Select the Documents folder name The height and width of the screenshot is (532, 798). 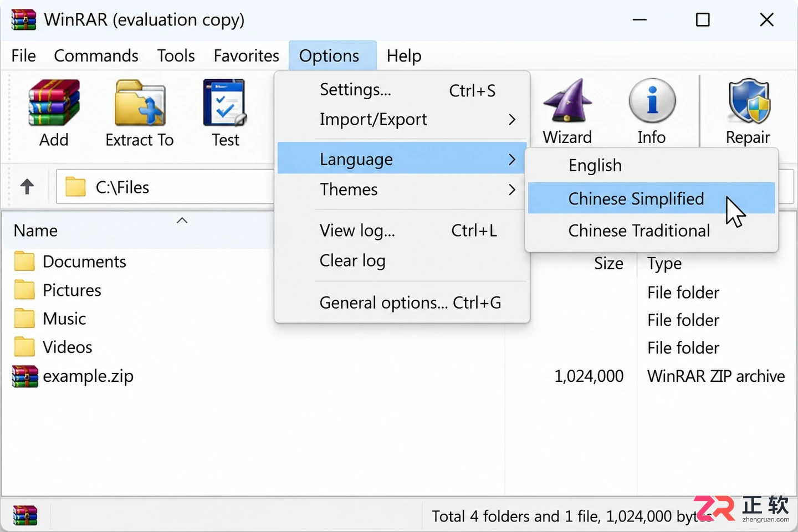click(84, 262)
